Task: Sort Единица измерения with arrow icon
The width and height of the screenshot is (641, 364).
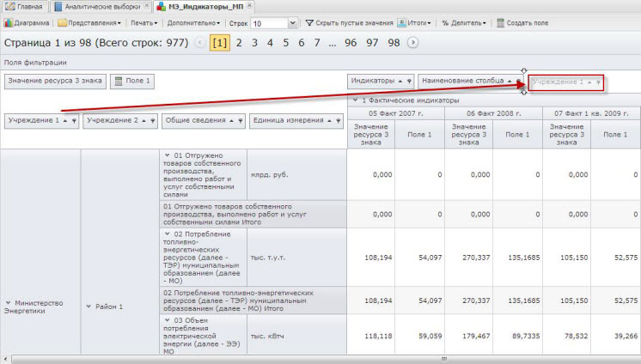Action: [x=329, y=121]
